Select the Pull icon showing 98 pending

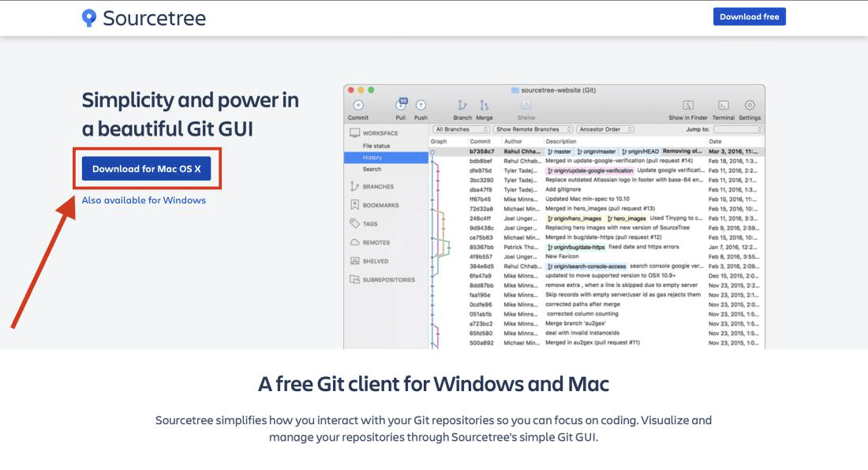[402, 106]
